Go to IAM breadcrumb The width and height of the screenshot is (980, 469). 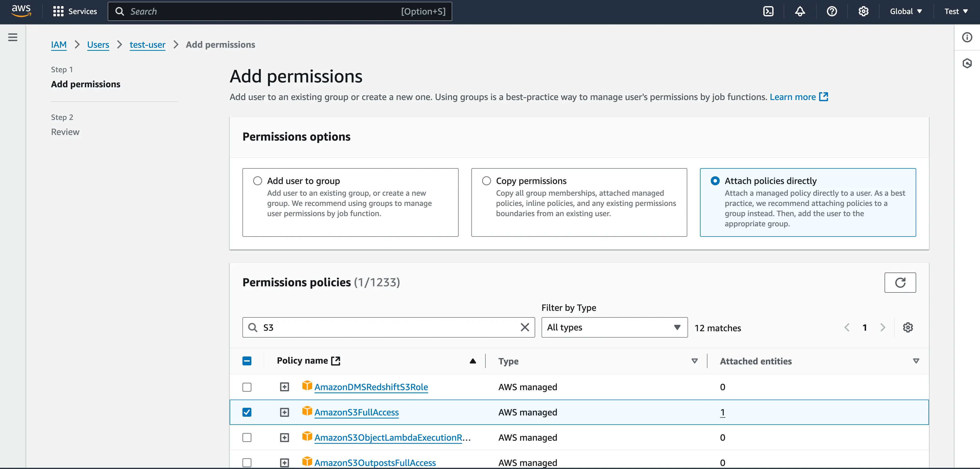[59, 44]
